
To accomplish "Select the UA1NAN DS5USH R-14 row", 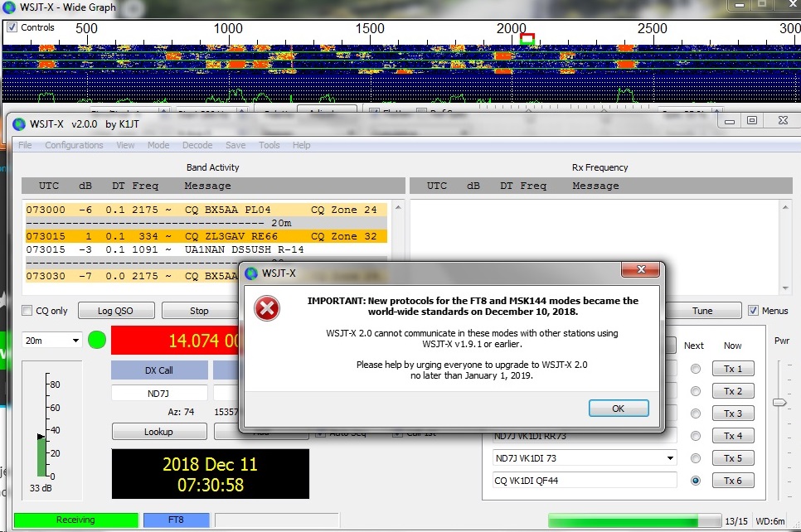I will pos(206,249).
